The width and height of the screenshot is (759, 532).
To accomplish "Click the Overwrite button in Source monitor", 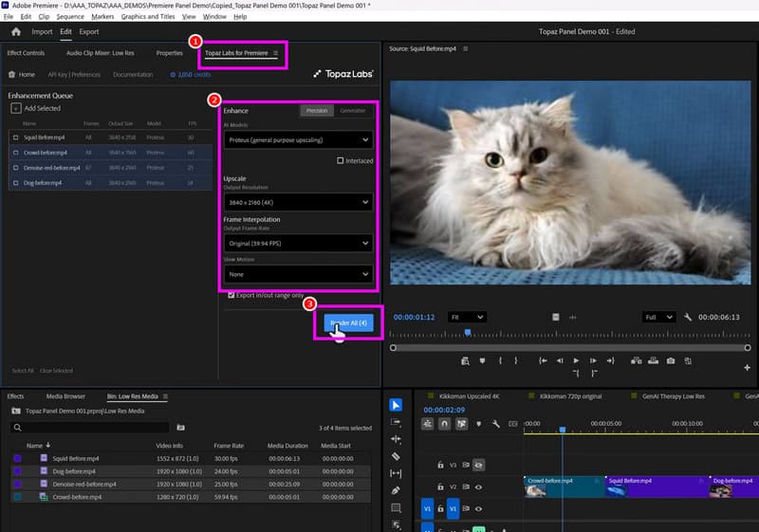I will [653, 360].
